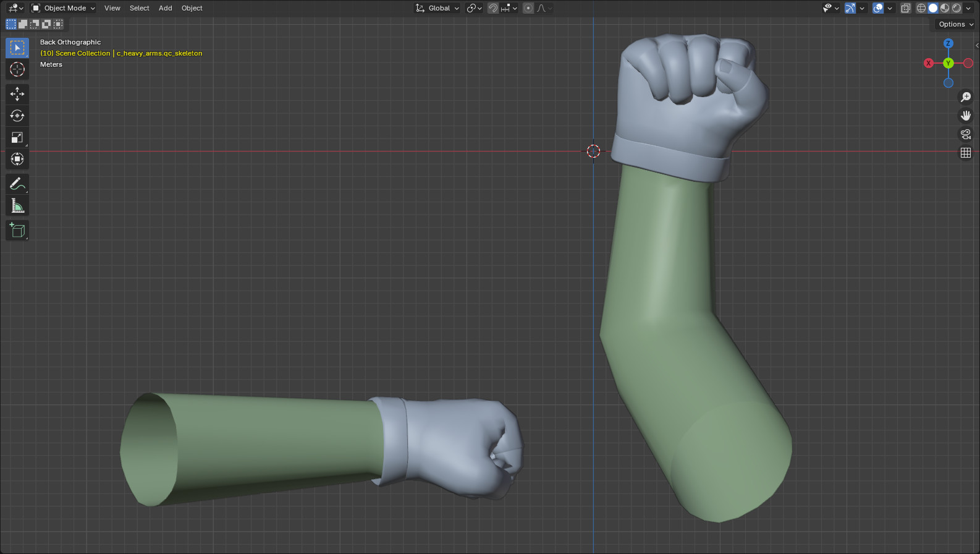The height and width of the screenshot is (554, 980).
Task: Select the Annotate pencil tool
Action: click(x=17, y=184)
